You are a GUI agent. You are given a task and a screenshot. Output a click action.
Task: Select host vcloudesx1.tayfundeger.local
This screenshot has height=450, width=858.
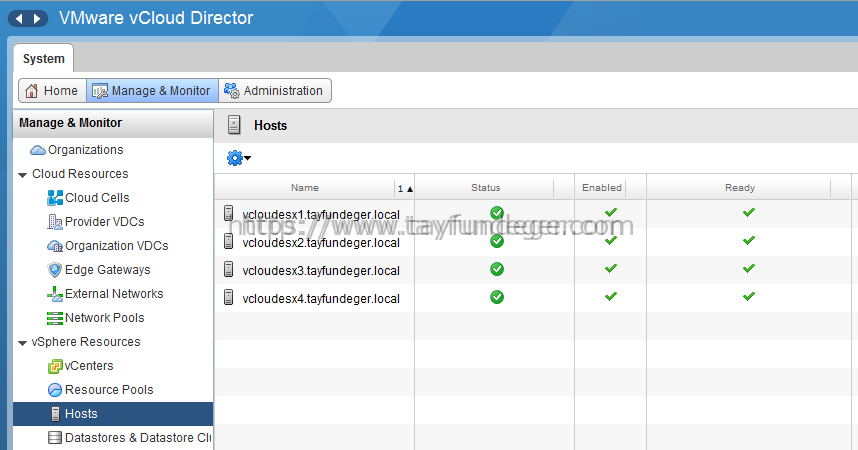[321, 215]
